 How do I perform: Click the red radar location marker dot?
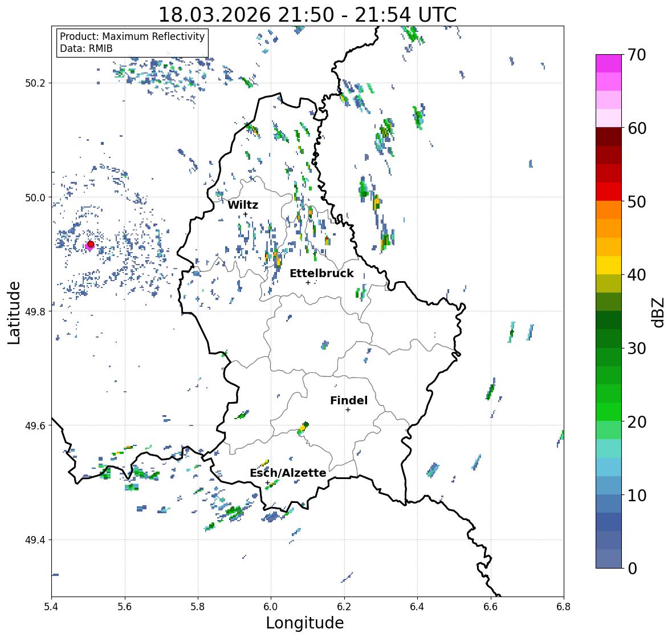coord(91,244)
